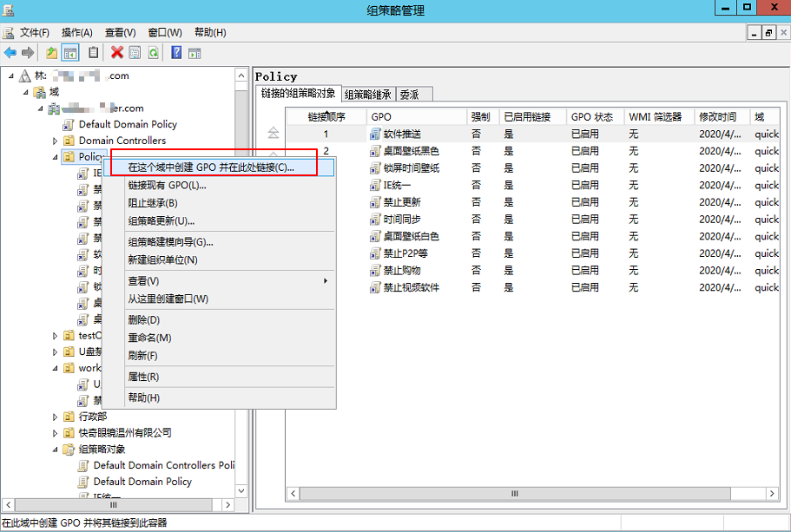Collapse the 组策略对象 tree node

click(56, 450)
